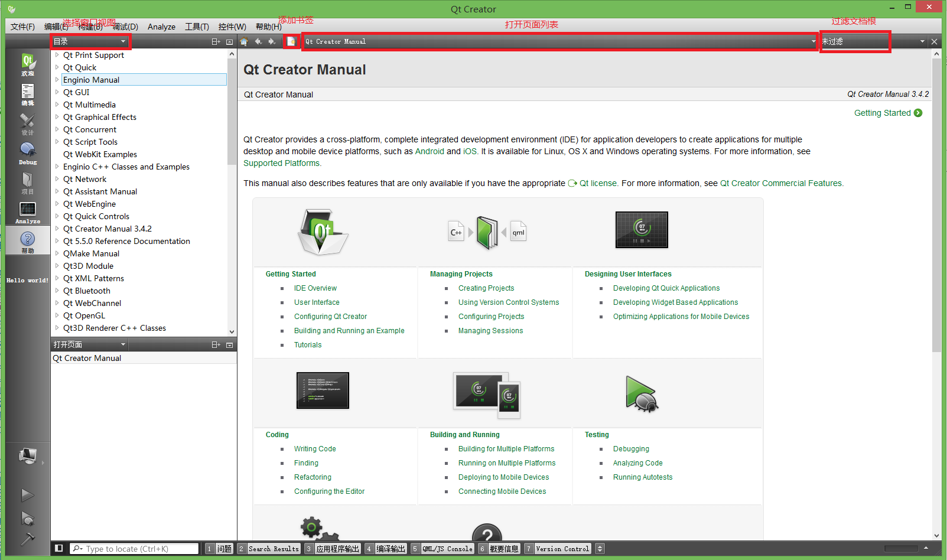Open the 打开页面 panel dropdown
The image size is (947, 560).
click(x=90, y=344)
